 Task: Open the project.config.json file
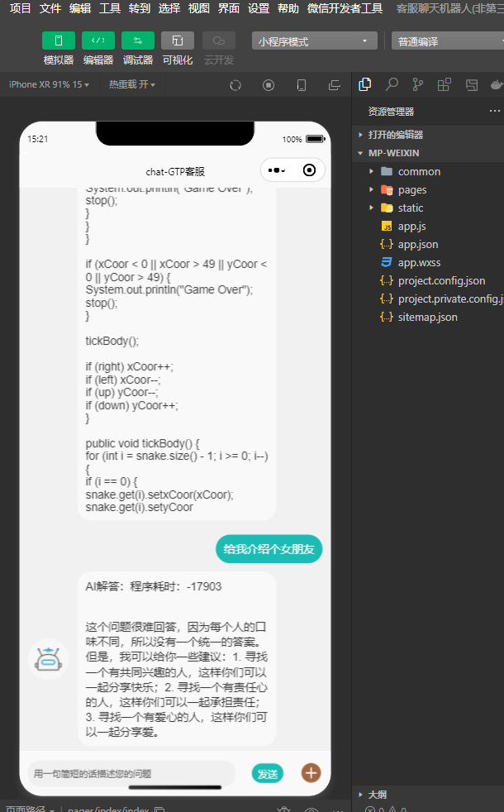click(x=428, y=280)
